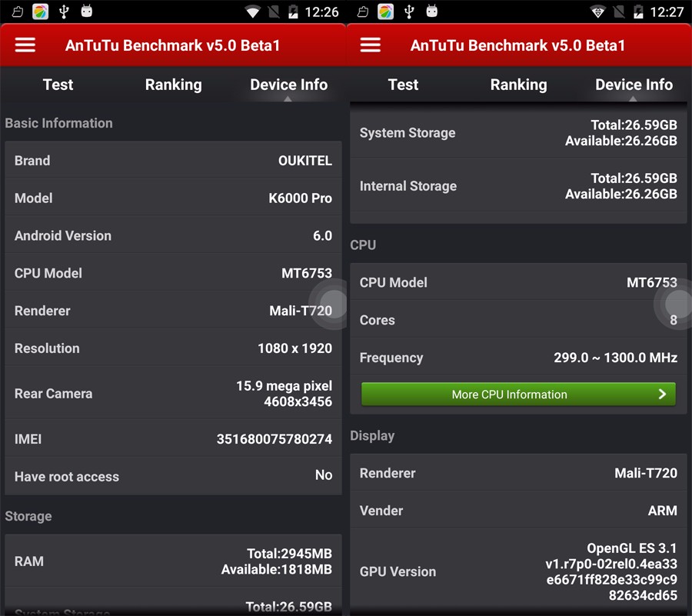Tap the Internal Storage row
Screen dimensions: 692x616
pyautogui.click(x=518, y=186)
